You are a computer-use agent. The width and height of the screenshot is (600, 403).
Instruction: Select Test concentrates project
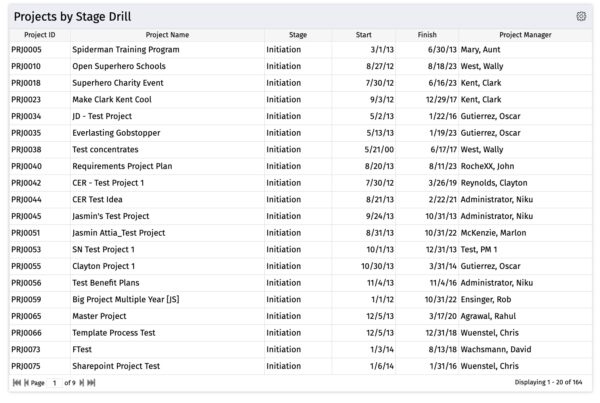[x=105, y=150]
